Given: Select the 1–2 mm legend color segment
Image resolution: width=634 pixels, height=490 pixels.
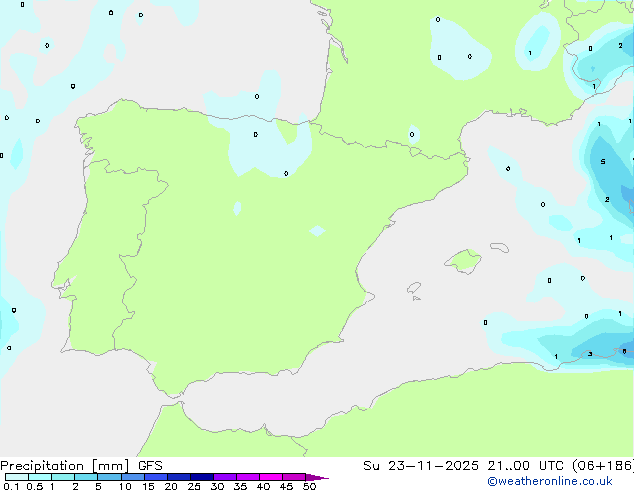Looking at the screenshot, I should pyautogui.click(x=63, y=477).
